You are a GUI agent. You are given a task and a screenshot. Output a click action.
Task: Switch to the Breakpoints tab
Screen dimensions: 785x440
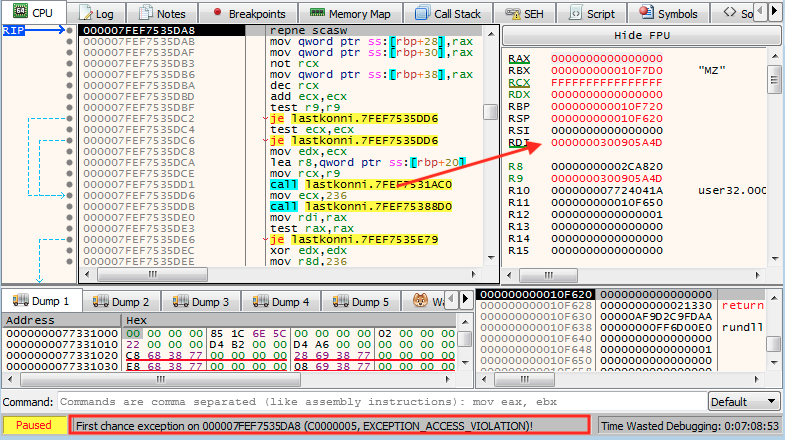click(248, 14)
